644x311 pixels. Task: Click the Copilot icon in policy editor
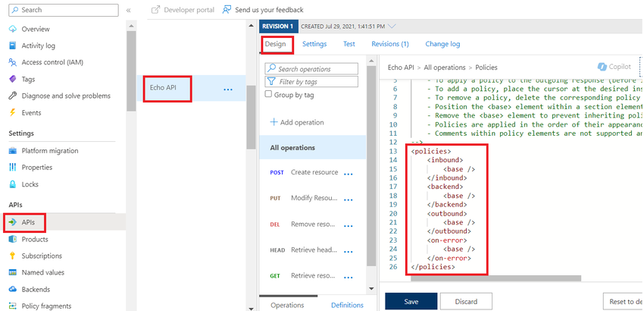(602, 67)
